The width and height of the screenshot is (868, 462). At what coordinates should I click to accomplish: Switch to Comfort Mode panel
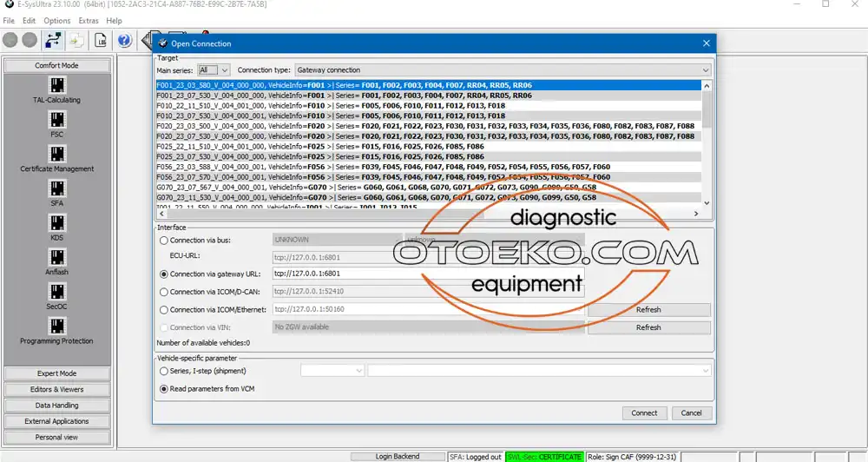(57, 65)
